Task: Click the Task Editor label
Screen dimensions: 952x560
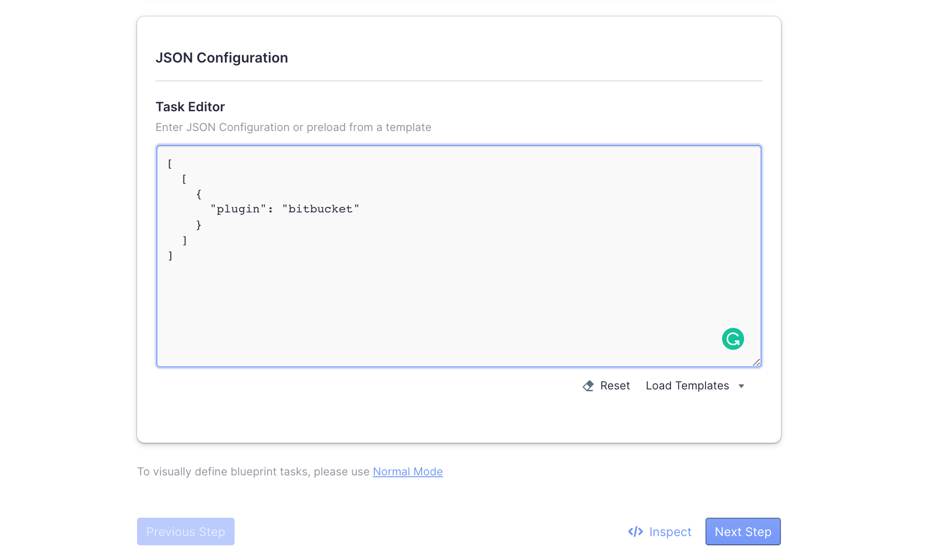Action: pos(190,107)
